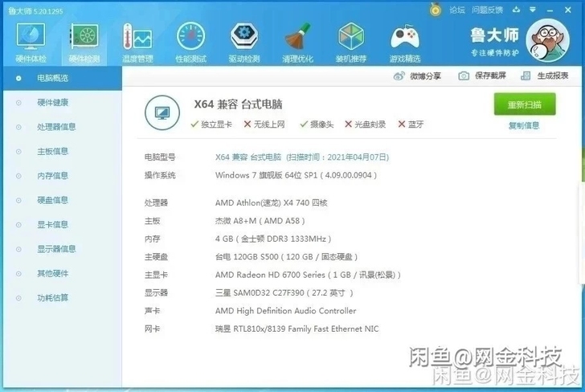Open 温度管理 temperature management icon

pos(137,42)
